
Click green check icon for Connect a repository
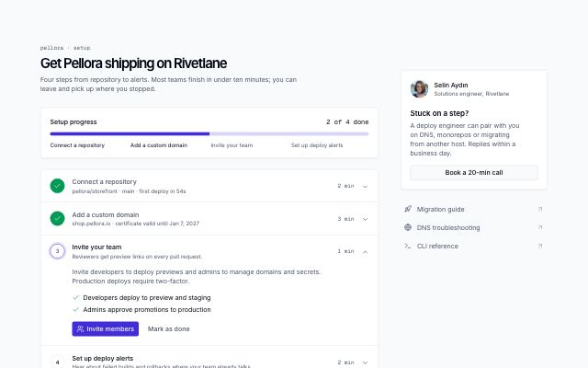coord(57,186)
